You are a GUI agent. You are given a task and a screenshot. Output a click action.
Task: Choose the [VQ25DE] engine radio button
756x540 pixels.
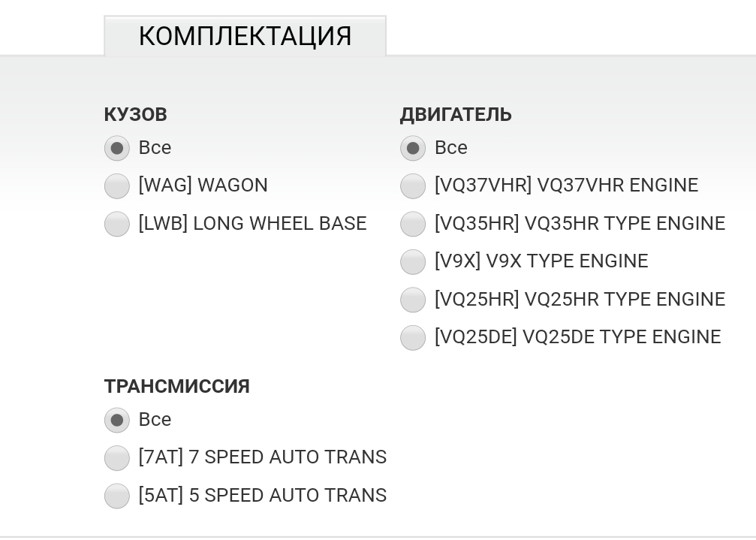(413, 337)
